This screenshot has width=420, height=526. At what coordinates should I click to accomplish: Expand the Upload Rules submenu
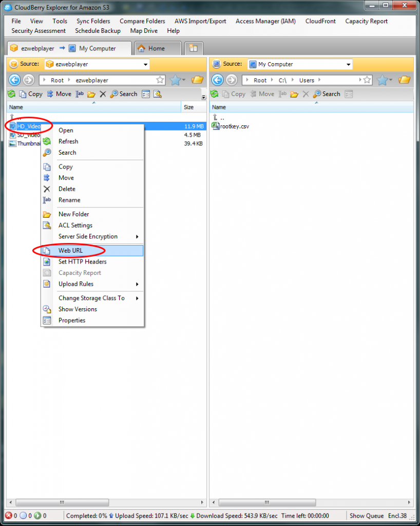137,284
